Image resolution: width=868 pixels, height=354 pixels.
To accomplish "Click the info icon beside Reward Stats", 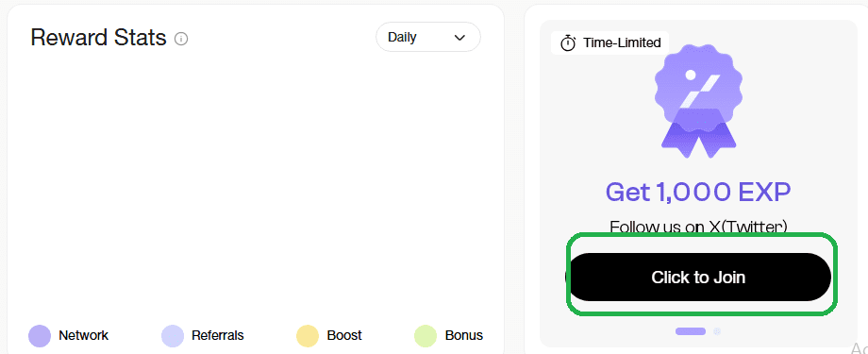I will (181, 39).
